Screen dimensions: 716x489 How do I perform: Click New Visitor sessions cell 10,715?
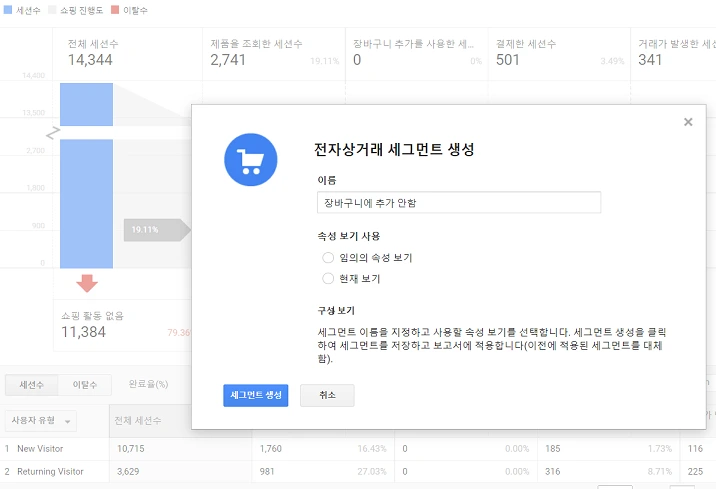point(131,449)
